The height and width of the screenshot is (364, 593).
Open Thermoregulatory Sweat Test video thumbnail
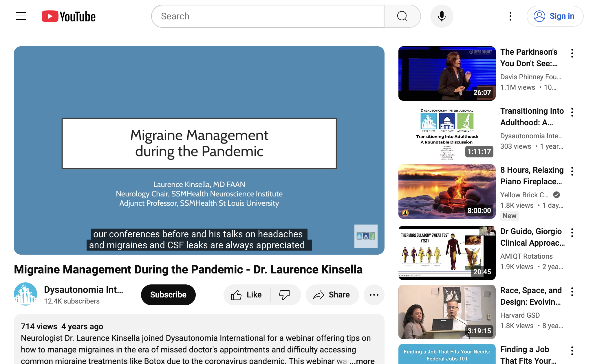[x=447, y=253]
